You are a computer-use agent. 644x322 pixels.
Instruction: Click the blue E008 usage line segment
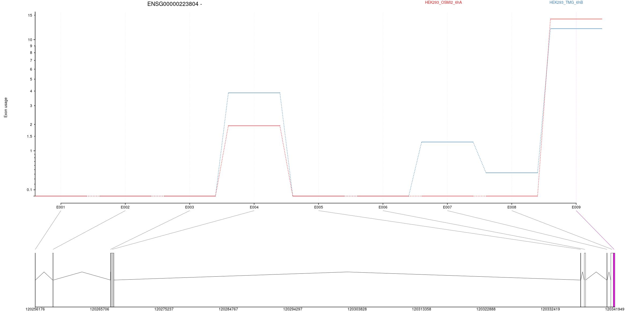[512, 173]
